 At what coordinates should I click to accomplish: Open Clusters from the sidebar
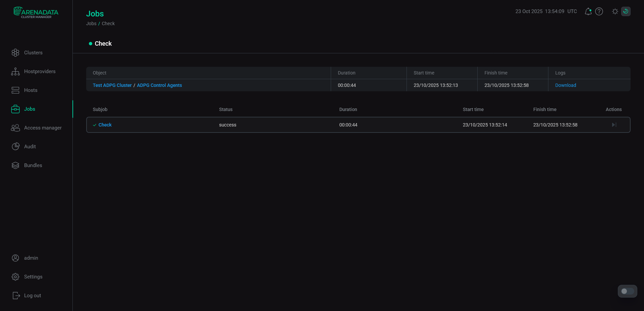coord(33,53)
